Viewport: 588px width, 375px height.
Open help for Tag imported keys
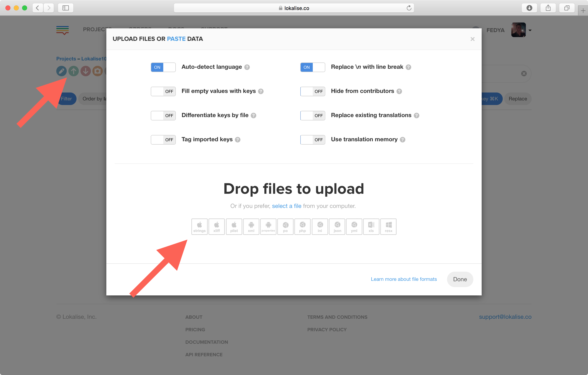(238, 140)
